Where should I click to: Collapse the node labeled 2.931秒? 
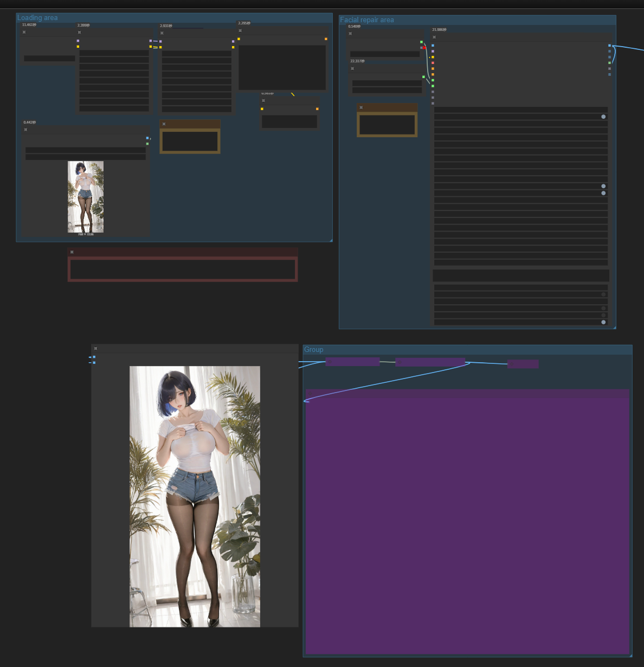pos(162,33)
